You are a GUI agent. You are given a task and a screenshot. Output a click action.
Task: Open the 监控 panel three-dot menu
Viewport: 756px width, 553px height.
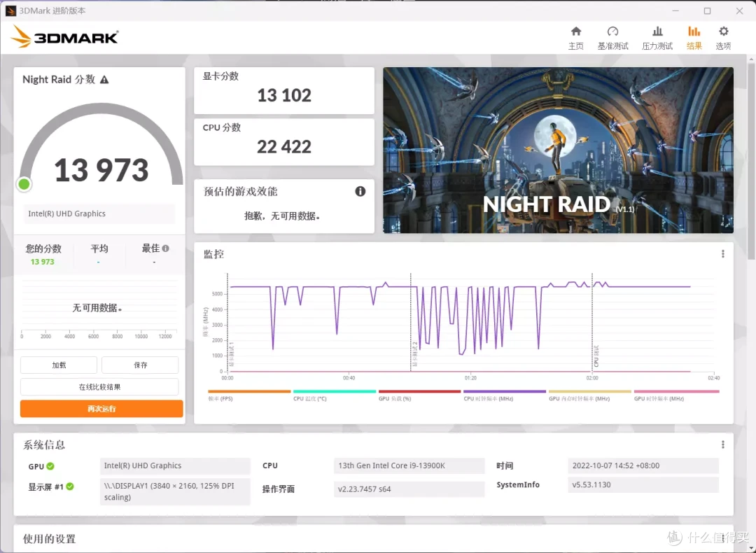point(722,253)
